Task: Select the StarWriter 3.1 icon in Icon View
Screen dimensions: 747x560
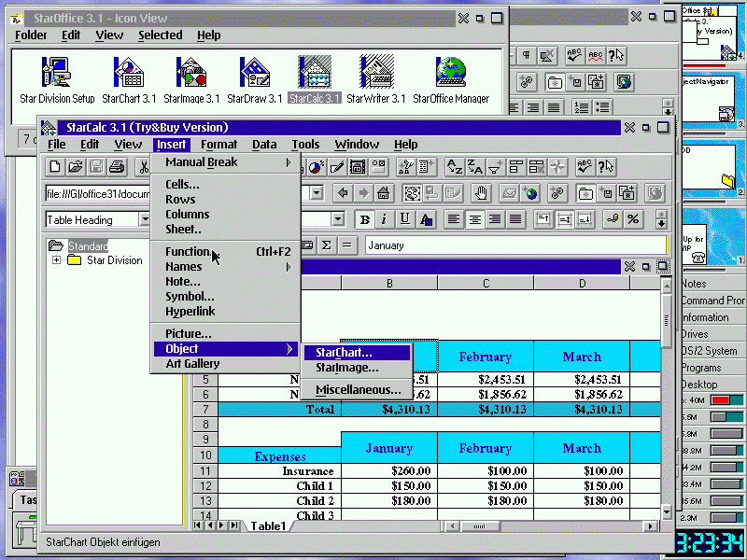Action: tap(376, 80)
